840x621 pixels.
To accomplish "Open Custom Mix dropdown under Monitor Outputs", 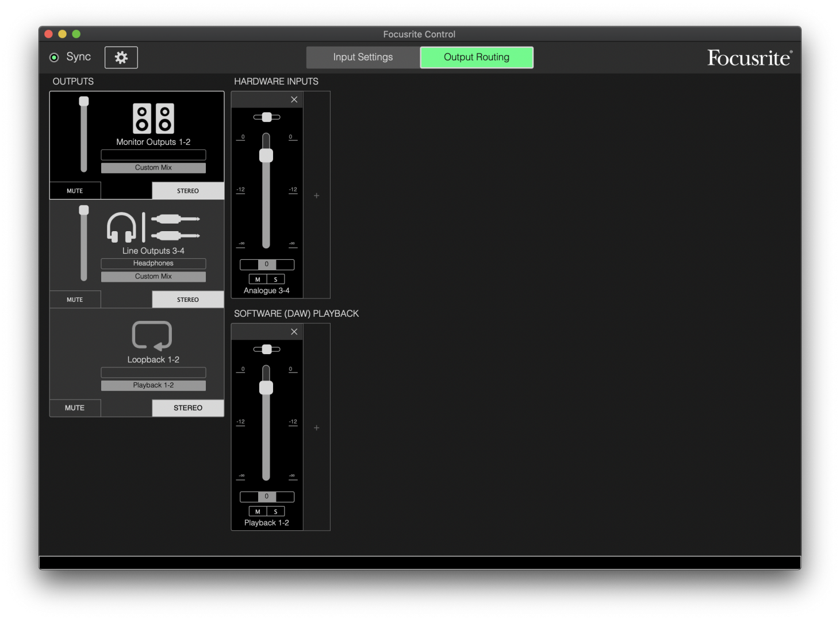I will coord(154,168).
